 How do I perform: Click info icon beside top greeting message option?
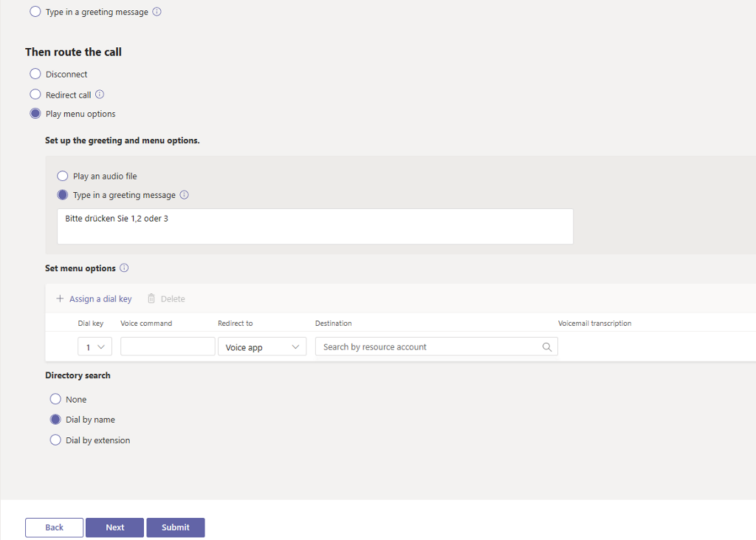157,12
